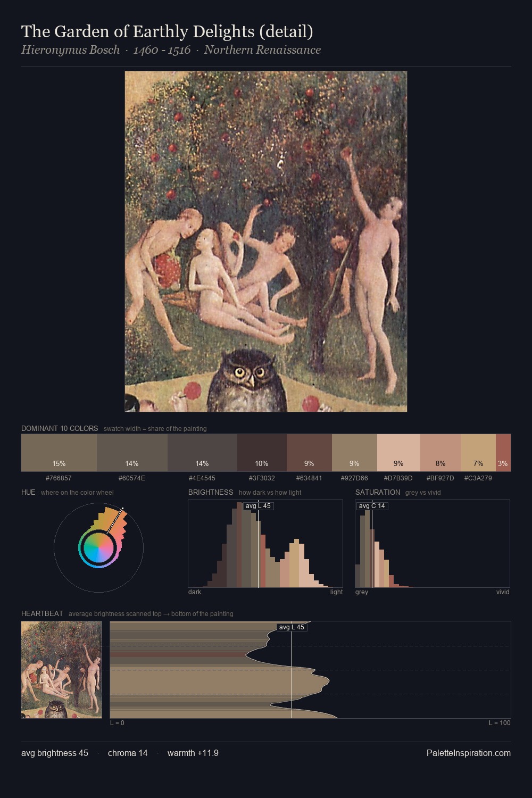Pick the 14% swatch colored #4E4545
Screen dimensions: 532x798
(202, 453)
